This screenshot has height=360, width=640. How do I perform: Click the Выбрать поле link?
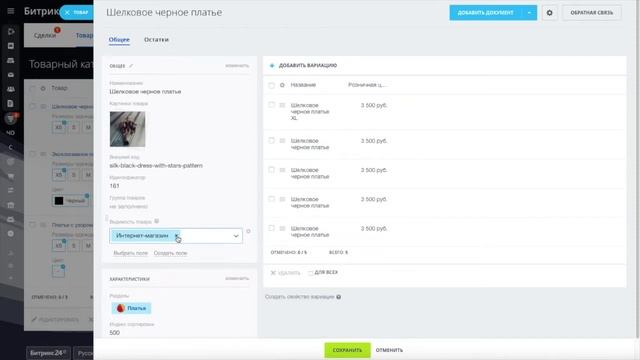coord(130,253)
